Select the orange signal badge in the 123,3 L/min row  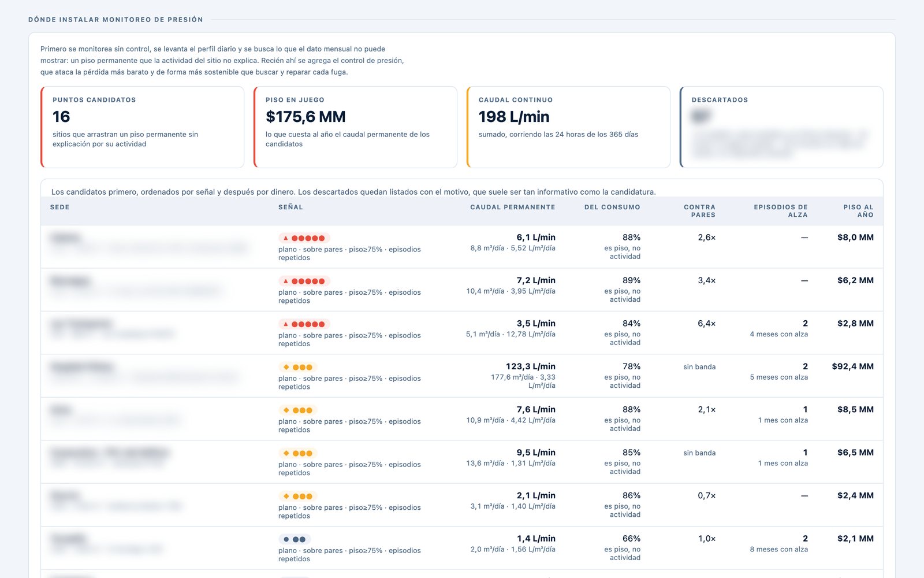tap(298, 367)
